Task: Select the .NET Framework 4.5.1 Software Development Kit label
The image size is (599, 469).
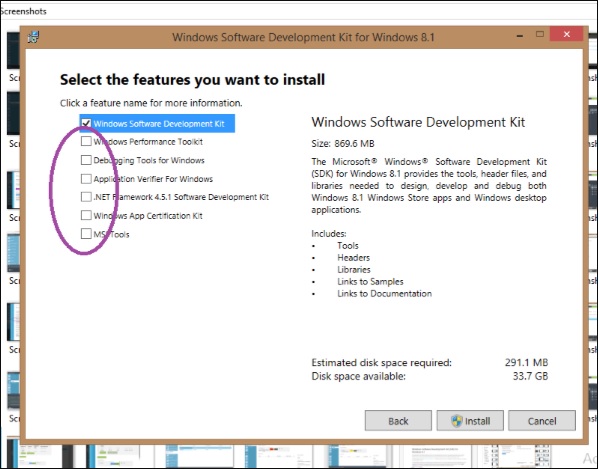Action: pyautogui.click(x=181, y=197)
